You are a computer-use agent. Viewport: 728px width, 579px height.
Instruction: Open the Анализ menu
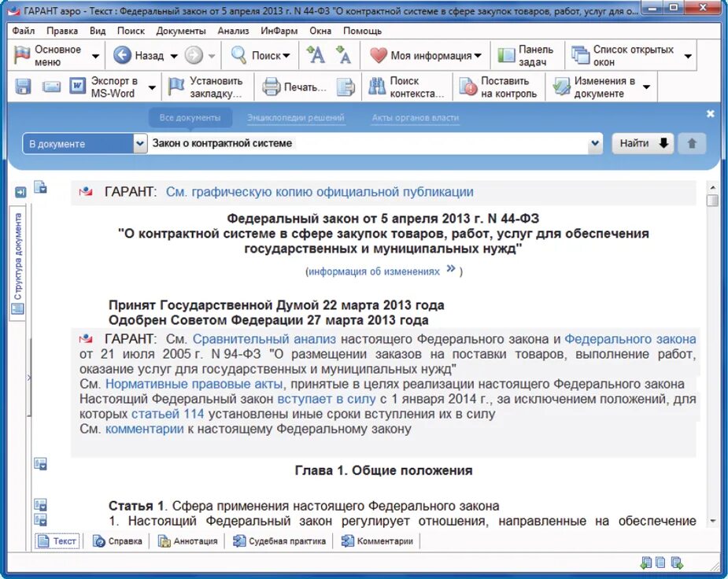[233, 31]
